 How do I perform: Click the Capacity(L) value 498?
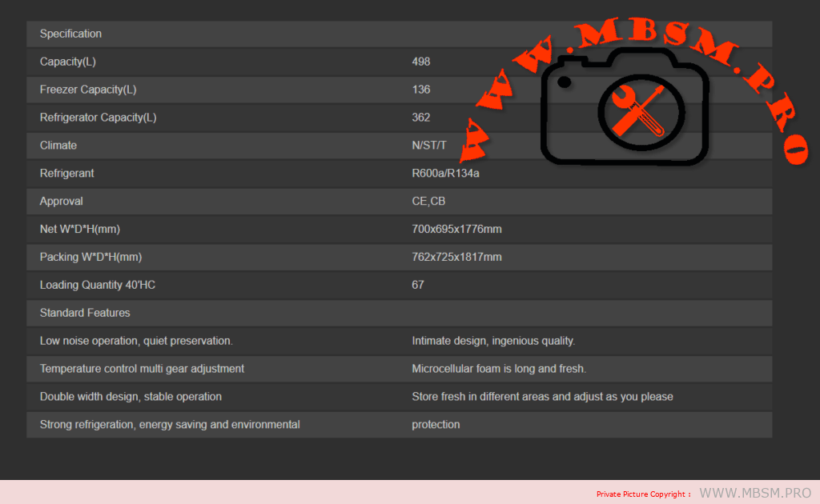click(x=421, y=62)
